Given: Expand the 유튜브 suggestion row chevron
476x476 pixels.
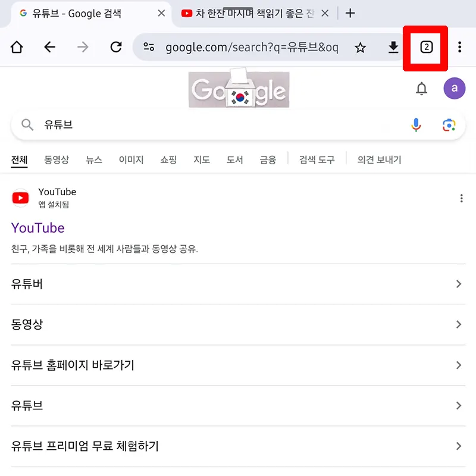Looking at the screenshot, I should click(459, 406).
